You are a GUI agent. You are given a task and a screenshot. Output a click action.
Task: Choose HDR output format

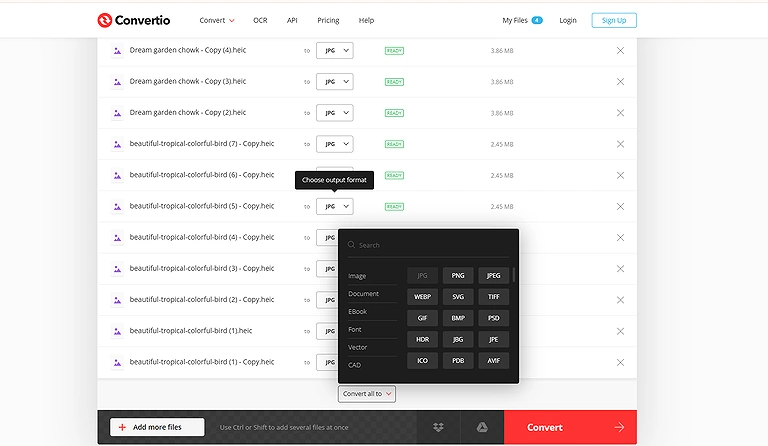[422, 339]
